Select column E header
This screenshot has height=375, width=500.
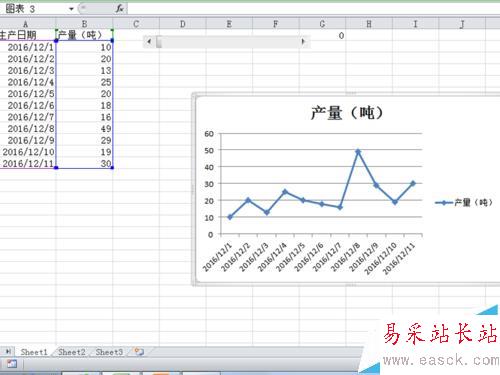click(229, 24)
